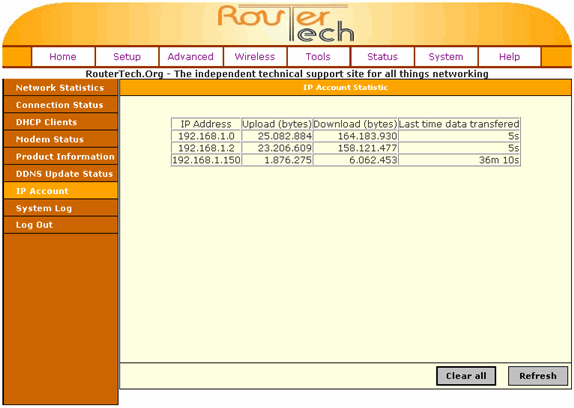
Task: Click Last time data transfered header
Action: tap(459, 124)
